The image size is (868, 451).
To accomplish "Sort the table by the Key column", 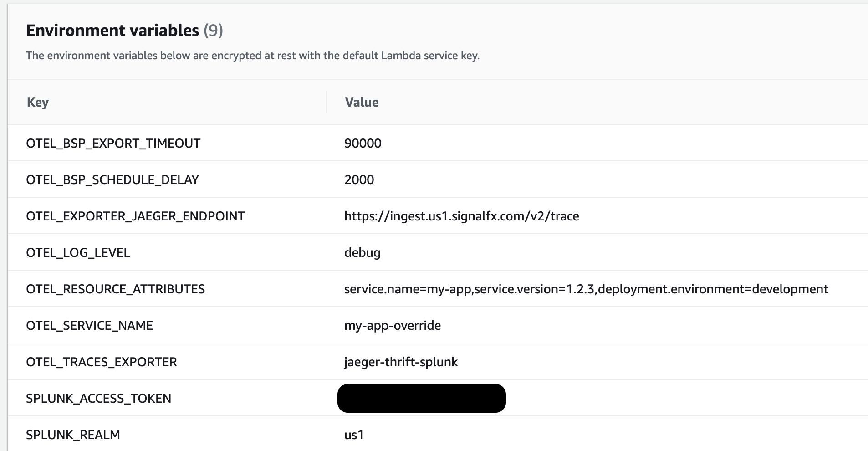I will [38, 102].
